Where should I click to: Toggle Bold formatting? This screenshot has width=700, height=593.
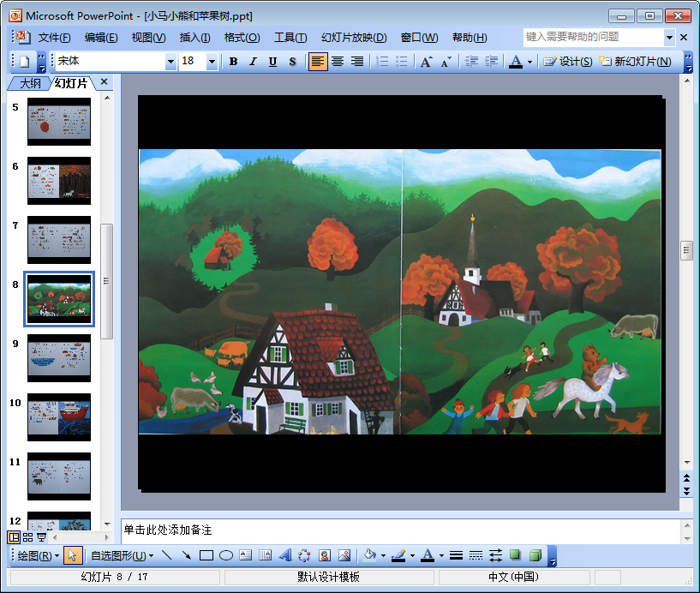(x=233, y=62)
